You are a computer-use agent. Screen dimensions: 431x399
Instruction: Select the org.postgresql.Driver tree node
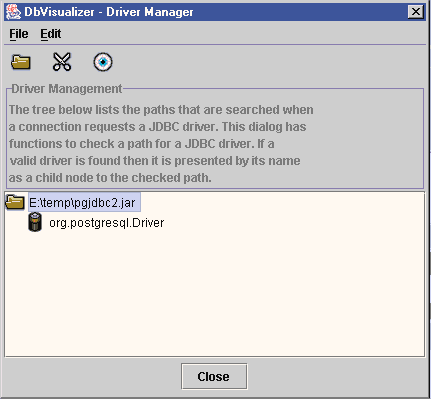(x=107, y=223)
